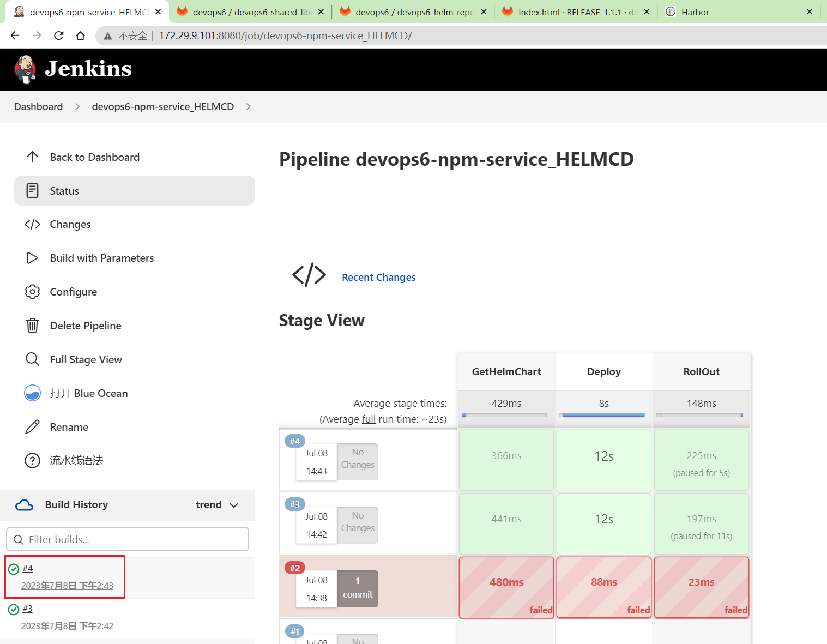Open build #3 link in Build History
The height and width of the screenshot is (644, 827).
click(x=28, y=609)
